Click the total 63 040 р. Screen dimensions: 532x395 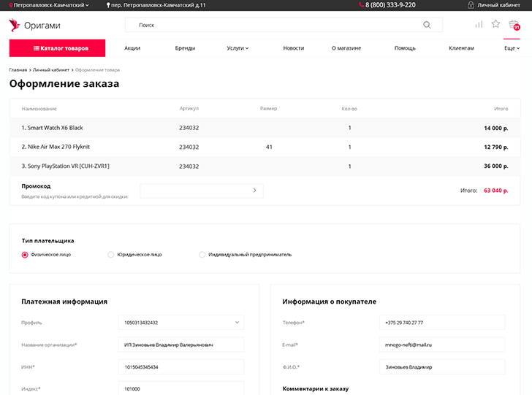pyautogui.click(x=496, y=191)
